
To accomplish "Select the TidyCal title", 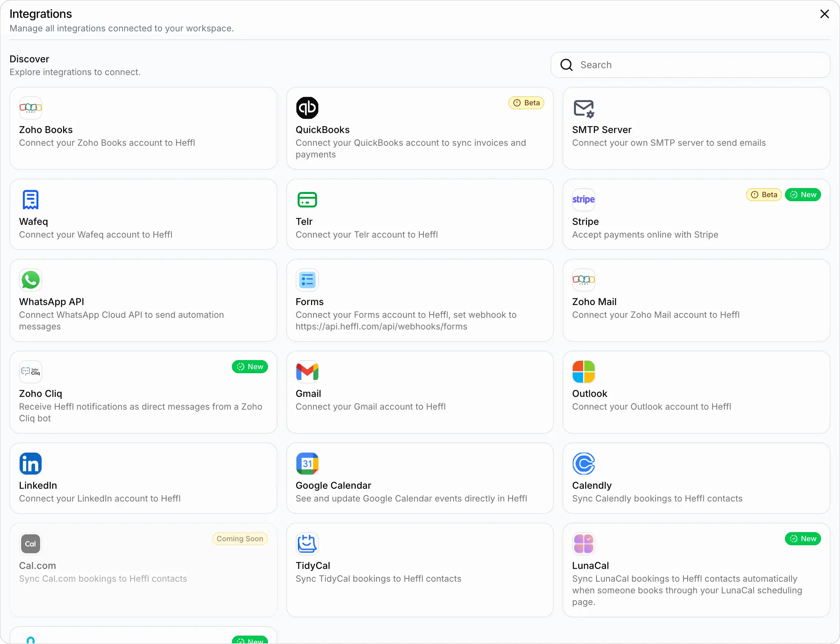I will [x=313, y=566].
